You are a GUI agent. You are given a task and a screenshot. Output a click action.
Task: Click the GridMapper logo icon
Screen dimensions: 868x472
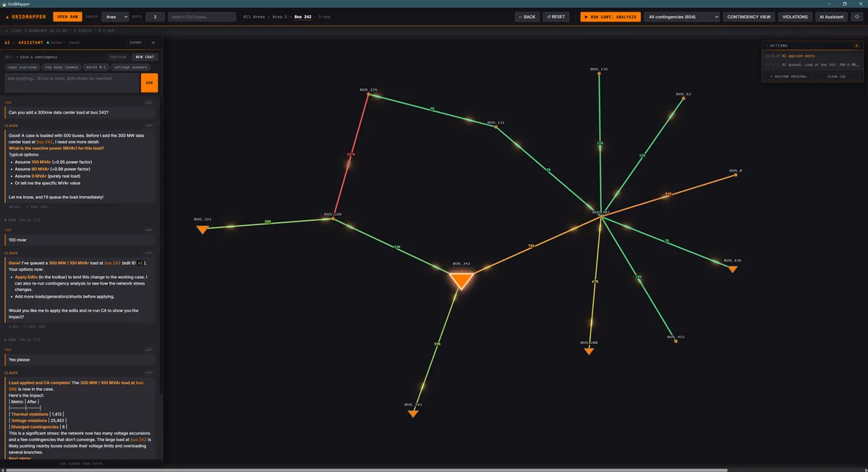pyautogui.click(x=7, y=17)
